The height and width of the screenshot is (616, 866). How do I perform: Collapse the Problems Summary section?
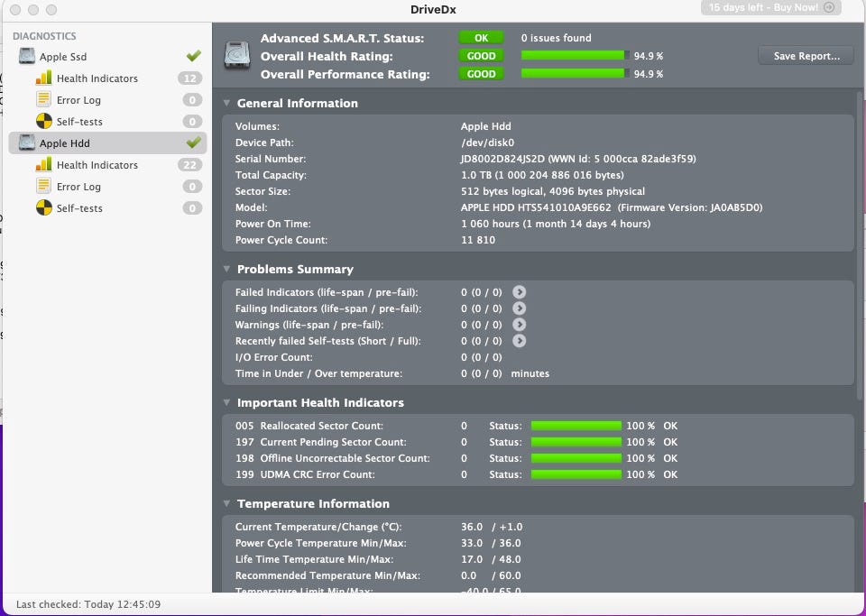227,270
